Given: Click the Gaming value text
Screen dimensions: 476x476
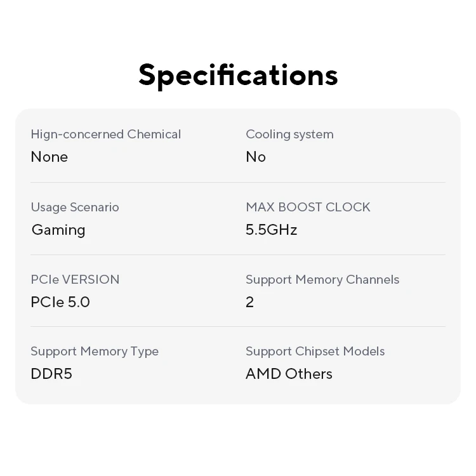Looking at the screenshot, I should [58, 230].
